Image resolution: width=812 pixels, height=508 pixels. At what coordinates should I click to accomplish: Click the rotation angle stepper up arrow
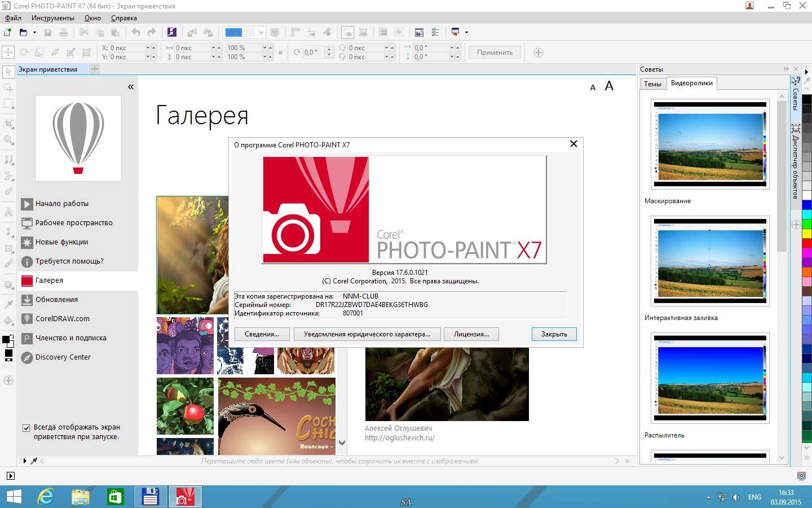[x=329, y=50]
